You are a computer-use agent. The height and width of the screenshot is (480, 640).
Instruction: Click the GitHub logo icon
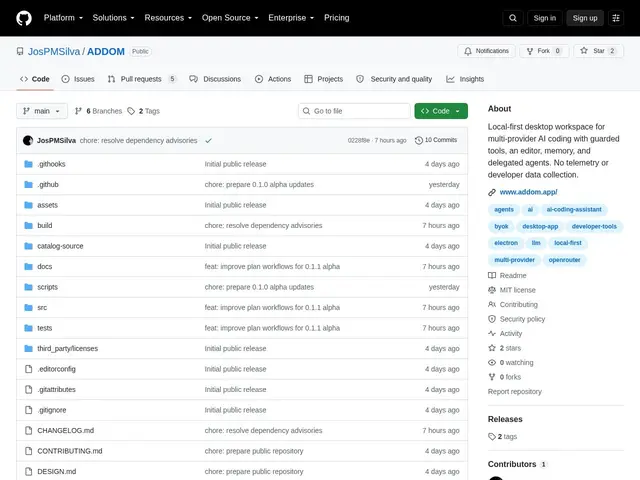tap(24, 18)
